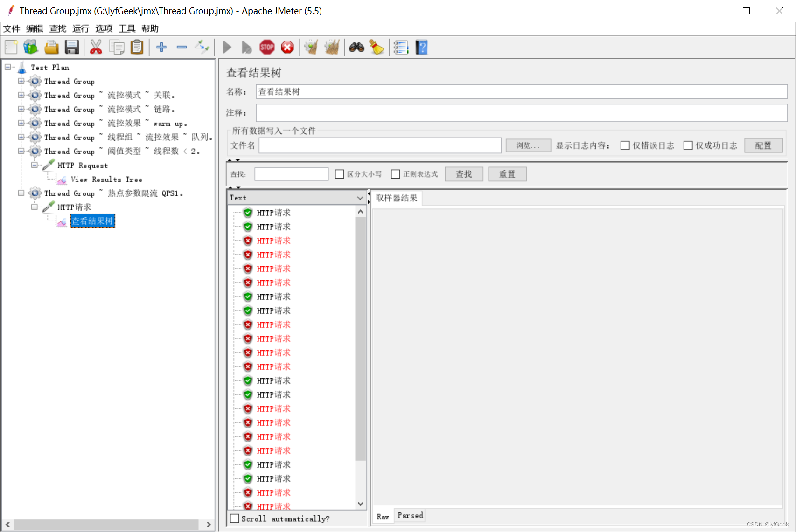The height and width of the screenshot is (532, 796).
Task: Click Start no pauses icon
Action: (x=246, y=47)
